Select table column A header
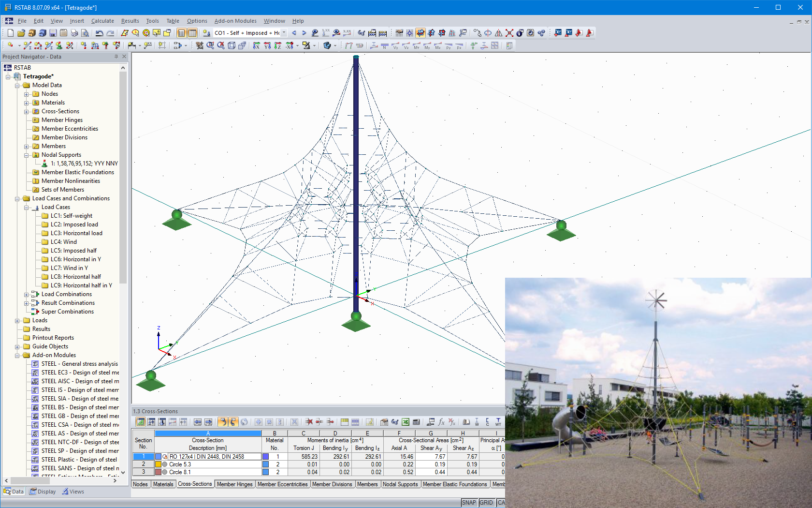The width and height of the screenshot is (812, 508). pos(208,433)
